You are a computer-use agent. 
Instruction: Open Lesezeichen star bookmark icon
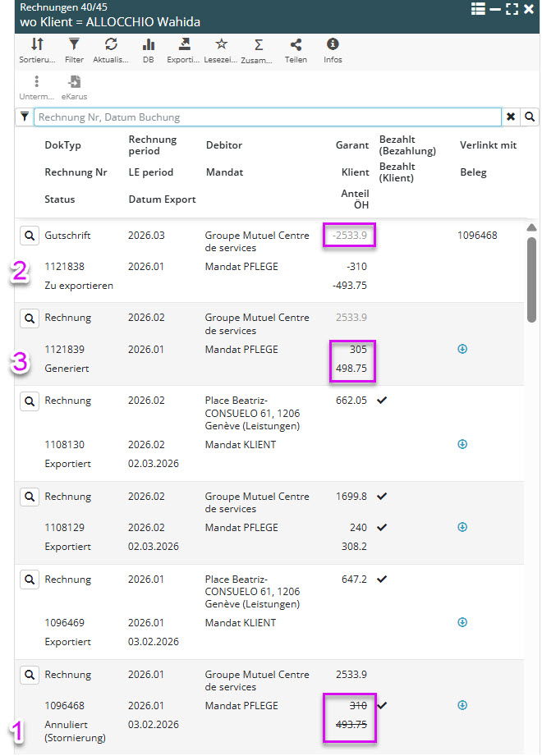click(x=221, y=45)
